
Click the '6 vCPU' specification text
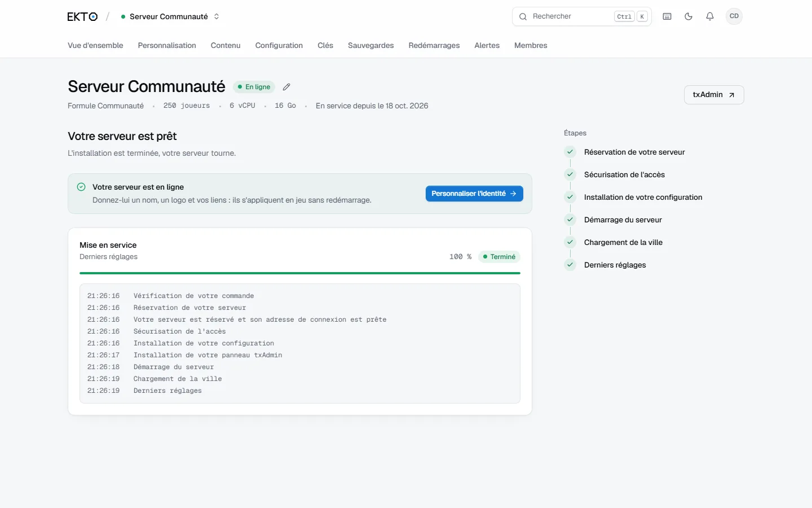pos(242,106)
